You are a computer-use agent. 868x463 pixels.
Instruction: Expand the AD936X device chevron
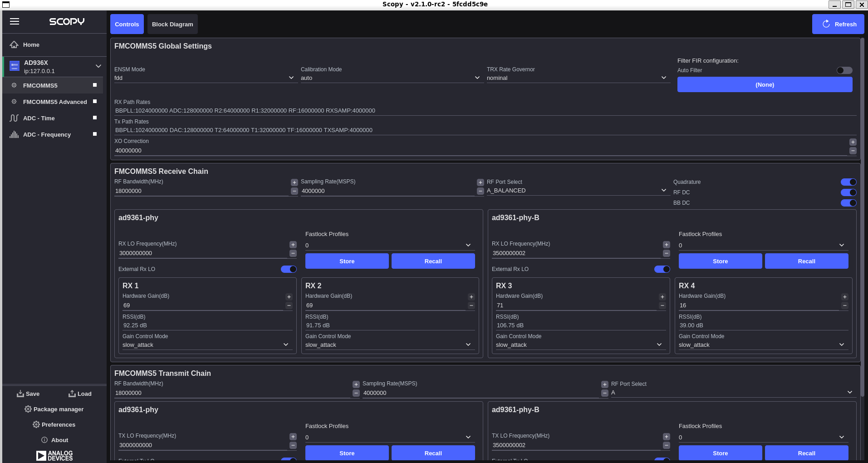click(x=98, y=66)
